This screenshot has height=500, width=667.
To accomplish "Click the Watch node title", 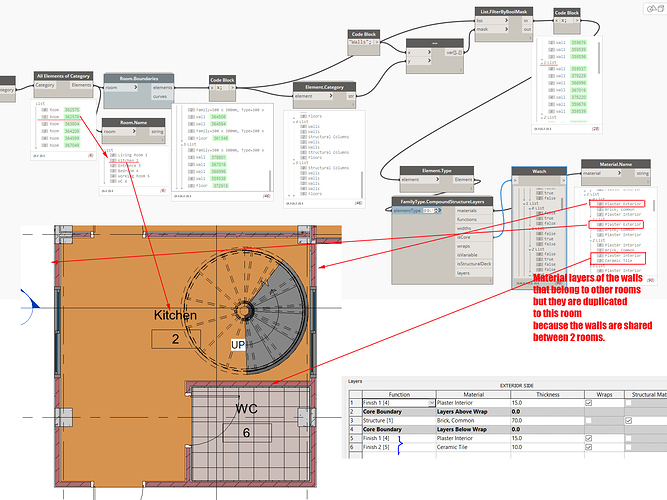I will pyautogui.click(x=539, y=171).
